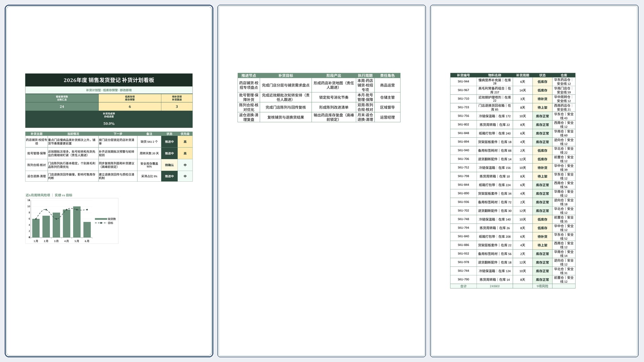Click the 低库存项 KPI value 6
The width and height of the screenshot is (644, 362).
pos(130,107)
